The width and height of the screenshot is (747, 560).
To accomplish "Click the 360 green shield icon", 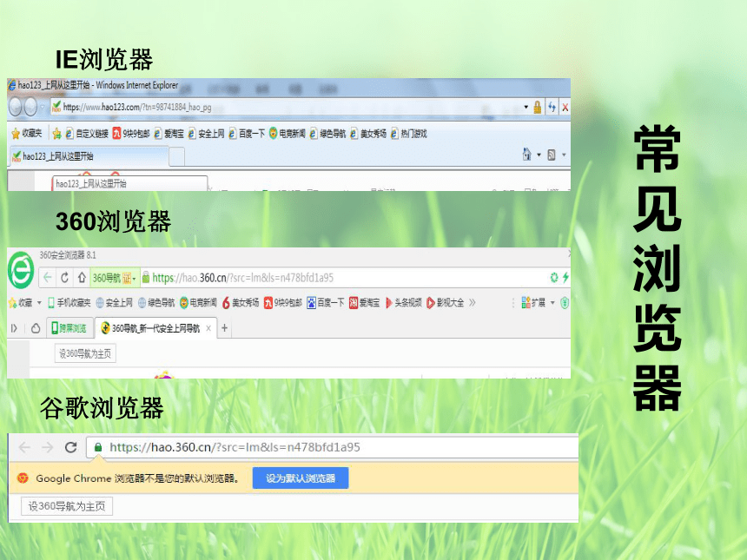I will pos(565,302).
